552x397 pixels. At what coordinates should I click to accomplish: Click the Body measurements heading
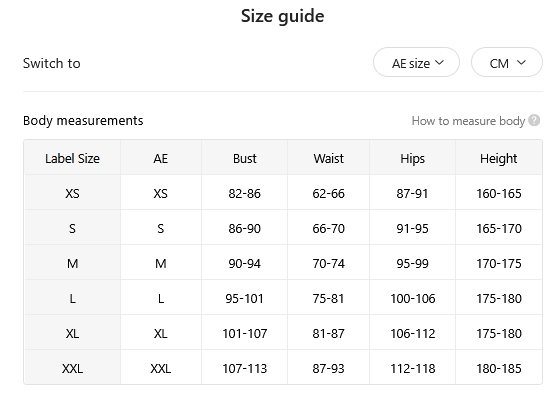pos(83,120)
